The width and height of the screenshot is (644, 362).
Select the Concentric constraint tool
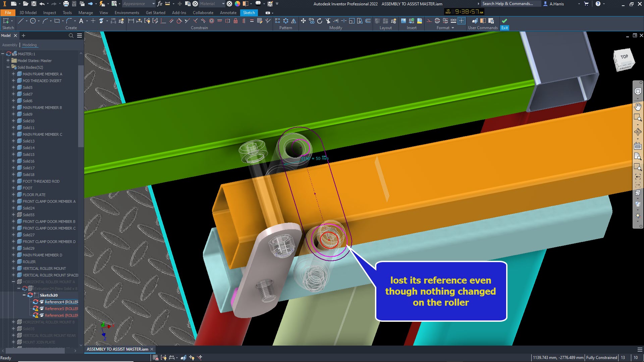coord(212,21)
